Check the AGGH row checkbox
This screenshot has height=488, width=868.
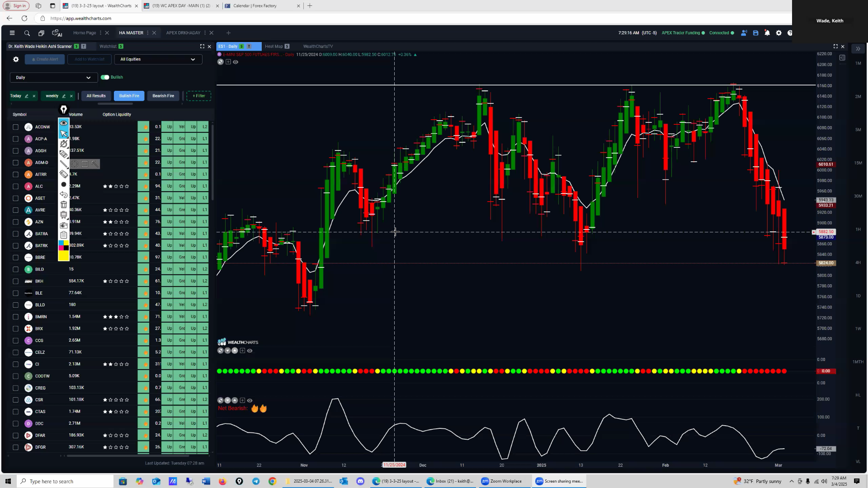pos(15,151)
